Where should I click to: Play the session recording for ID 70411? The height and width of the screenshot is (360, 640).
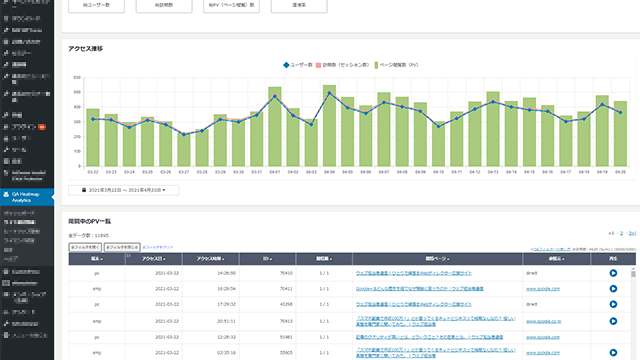point(613,289)
